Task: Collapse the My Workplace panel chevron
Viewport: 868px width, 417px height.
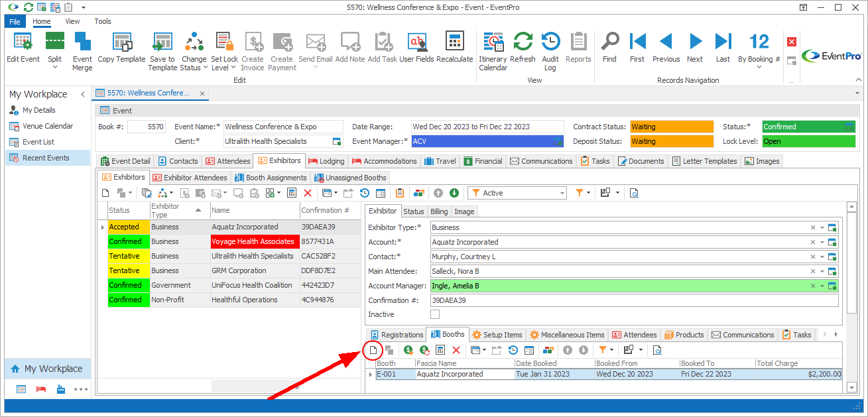Action: pos(83,94)
